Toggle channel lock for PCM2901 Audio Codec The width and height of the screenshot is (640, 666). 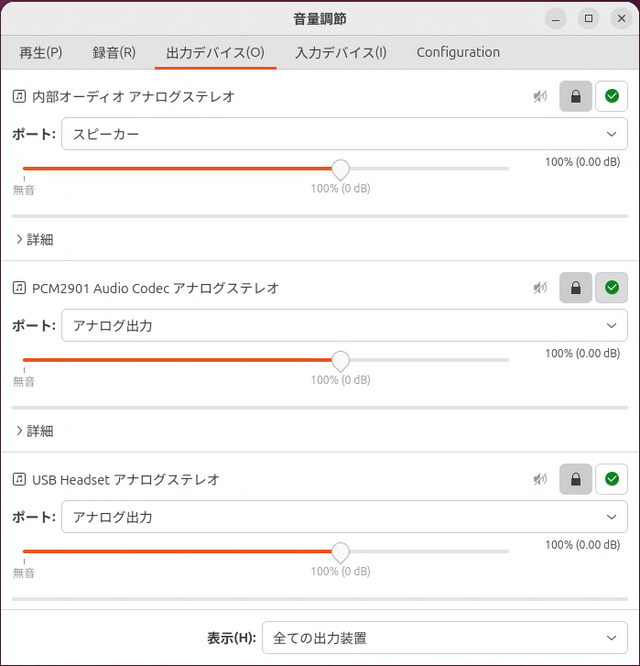[575, 288]
